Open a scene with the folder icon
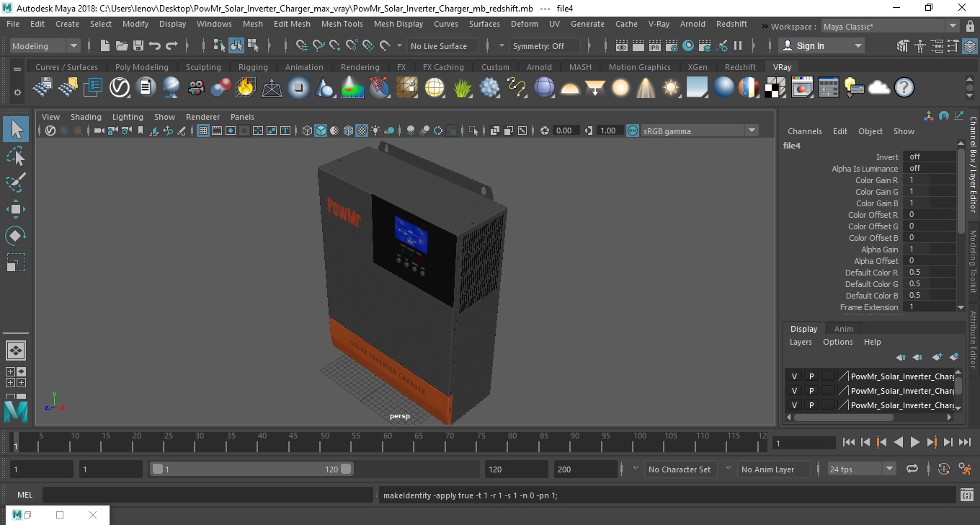Viewport: 980px width, 525px height. [122, 45]
